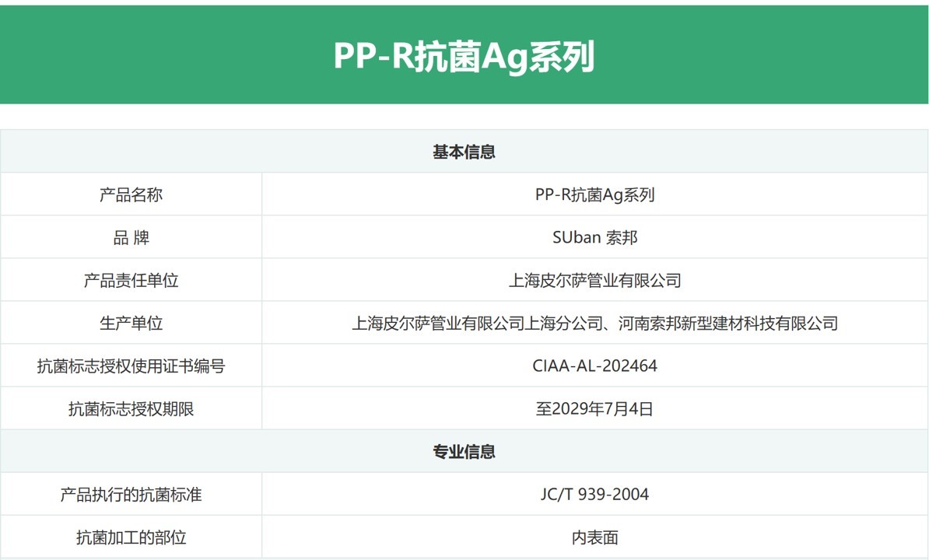This screenshot has width=929, height=560.
Task: Click the 产品名称 label cell
Action: click(x=131, y=194)
